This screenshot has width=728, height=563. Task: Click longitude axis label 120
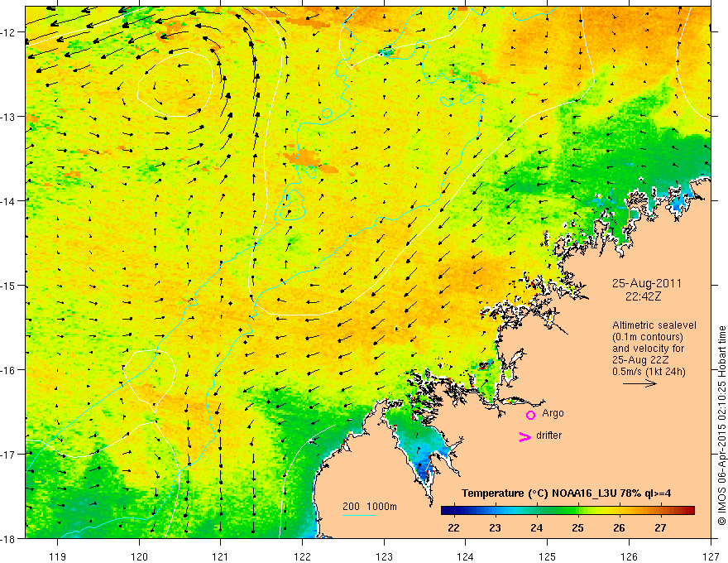tap(139, 556)
